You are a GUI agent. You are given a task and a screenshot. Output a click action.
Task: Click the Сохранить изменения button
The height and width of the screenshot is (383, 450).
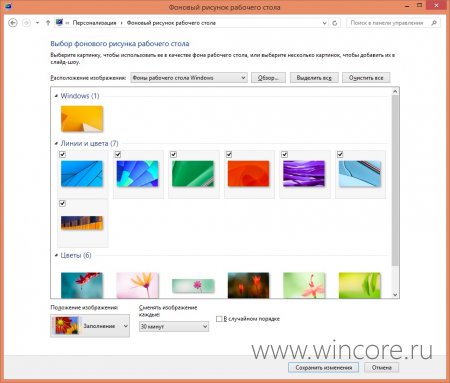[324, 367]
